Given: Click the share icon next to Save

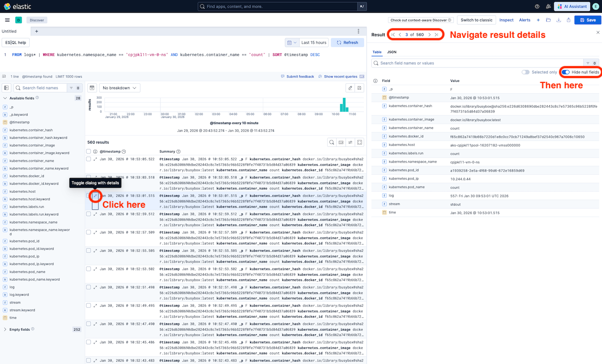Looking at the screenshot, I should click(569, 20).
